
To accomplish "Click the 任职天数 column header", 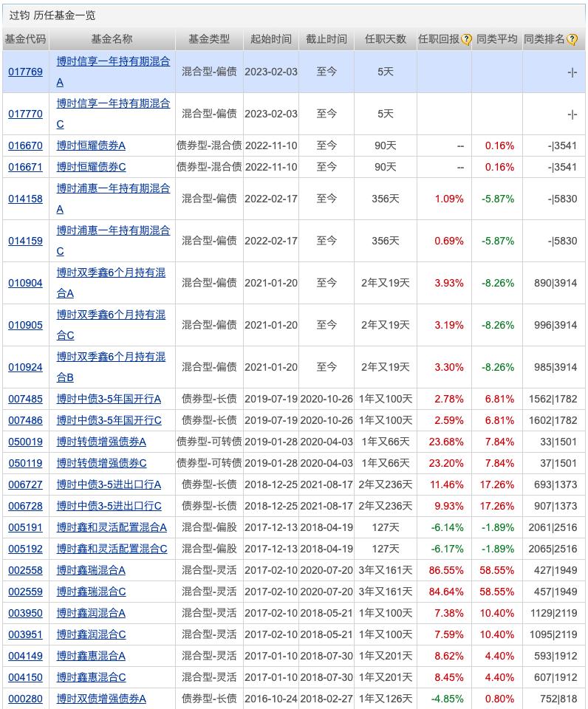I will (x=386, y=39).
